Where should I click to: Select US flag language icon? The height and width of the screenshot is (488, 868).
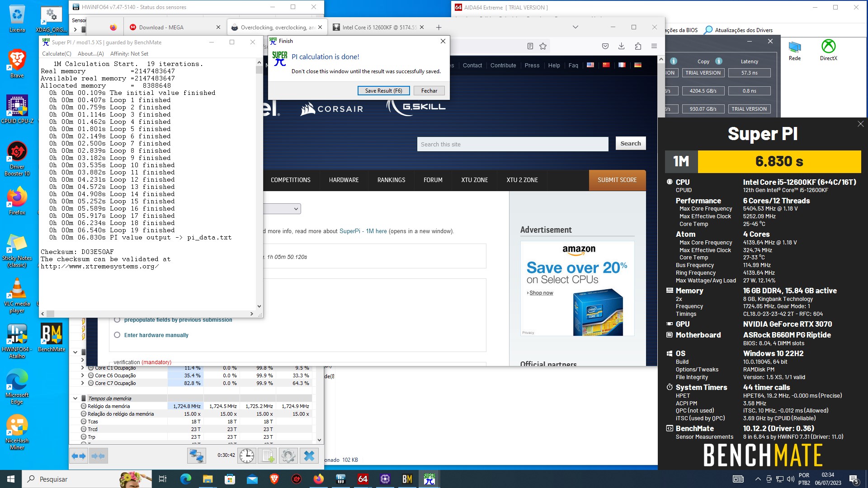point(590,65)
